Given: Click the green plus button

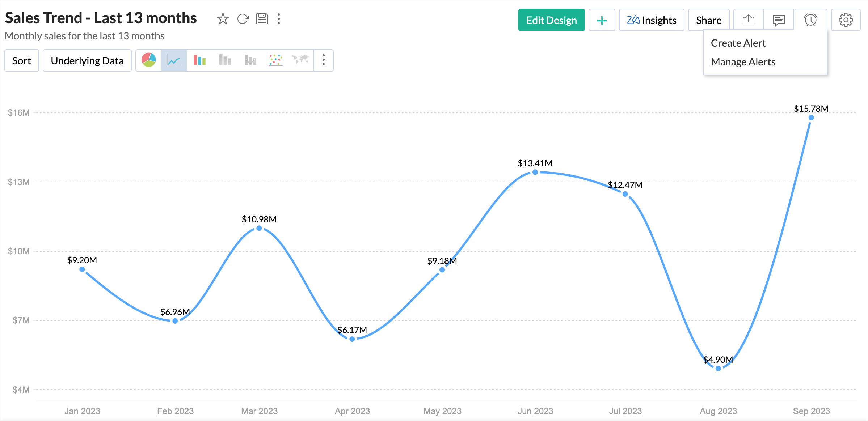Looking at the screenshot, I should (x=602, y=20).
